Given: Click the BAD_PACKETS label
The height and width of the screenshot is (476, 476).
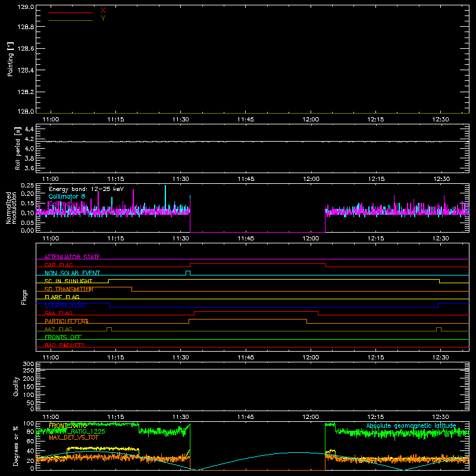Looking at the screenshot, I should 65,346.
